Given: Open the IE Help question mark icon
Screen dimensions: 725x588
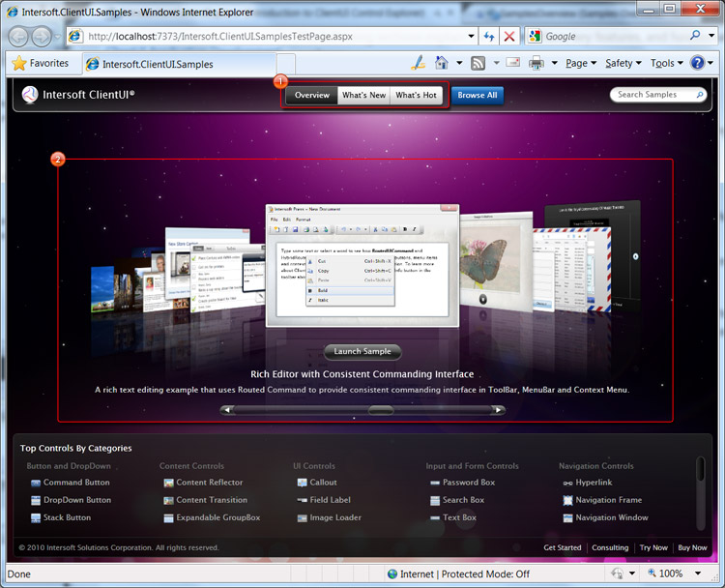Looking at the screenshot, I should click(697, 63).
